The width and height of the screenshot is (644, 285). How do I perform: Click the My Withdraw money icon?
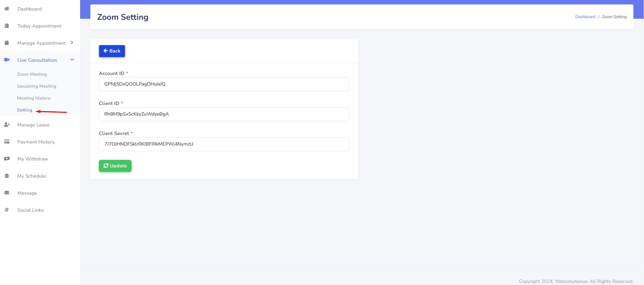point(6,159)
